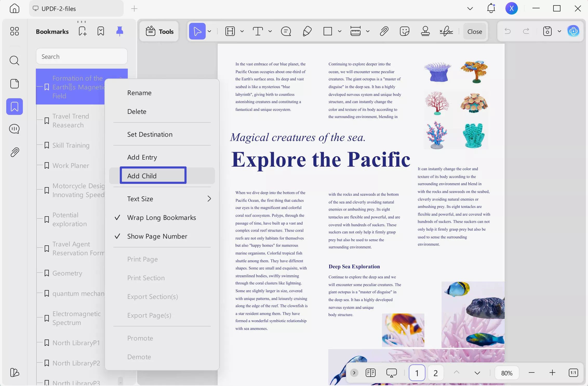Toggle Wrap Long Bookmarks option
This screenshot has width=588, height=386.
pyautogui.click(x=161, y=218)
